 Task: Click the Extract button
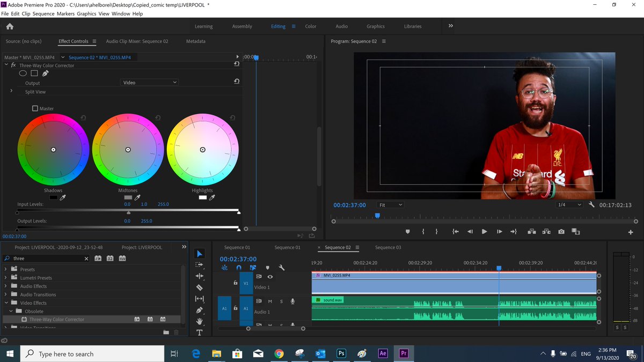coord(546,232)
